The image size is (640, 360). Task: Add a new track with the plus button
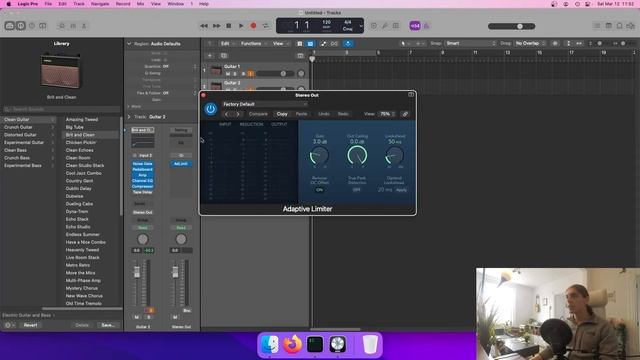point(210,56)
